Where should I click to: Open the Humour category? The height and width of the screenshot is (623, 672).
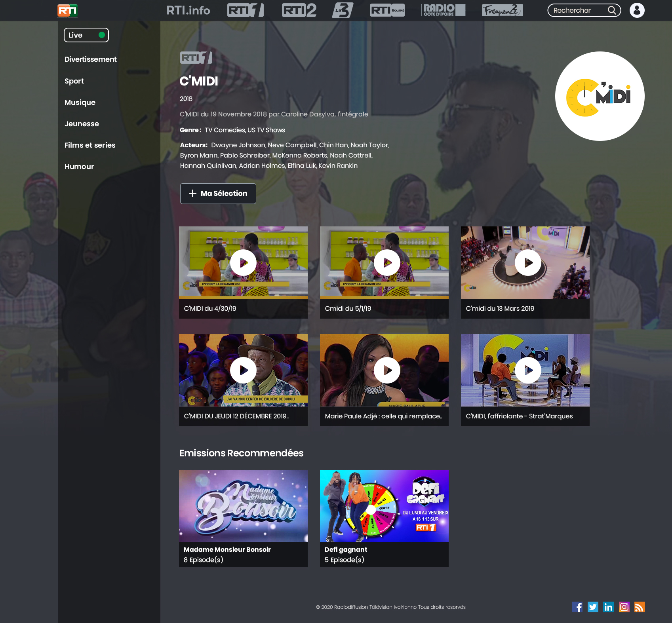(x=79, y=167)
